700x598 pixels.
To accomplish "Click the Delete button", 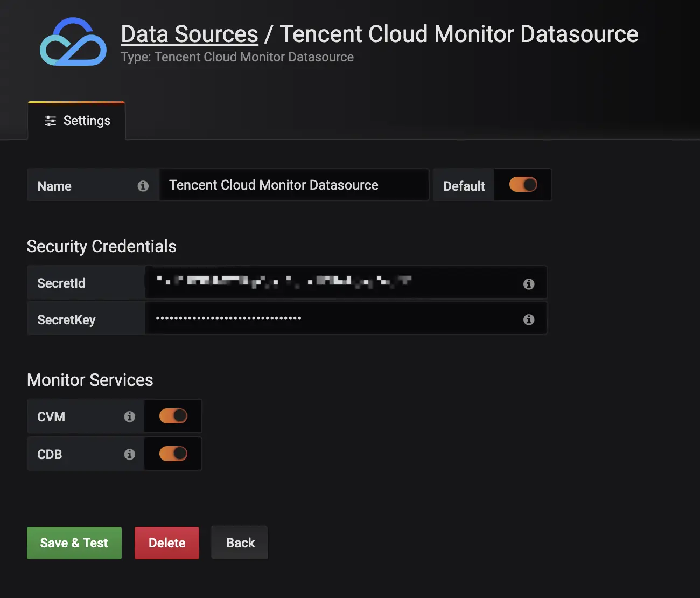I will point(166,543).
